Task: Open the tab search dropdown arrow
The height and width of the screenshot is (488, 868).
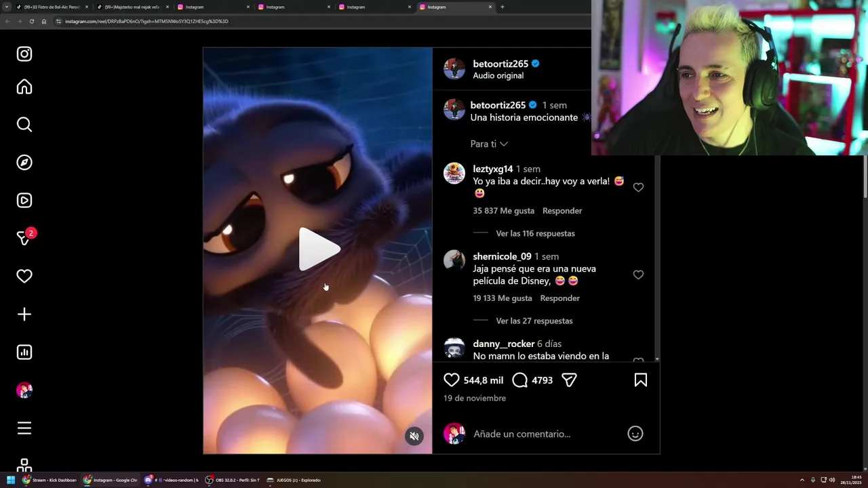Action: (6, 7)
